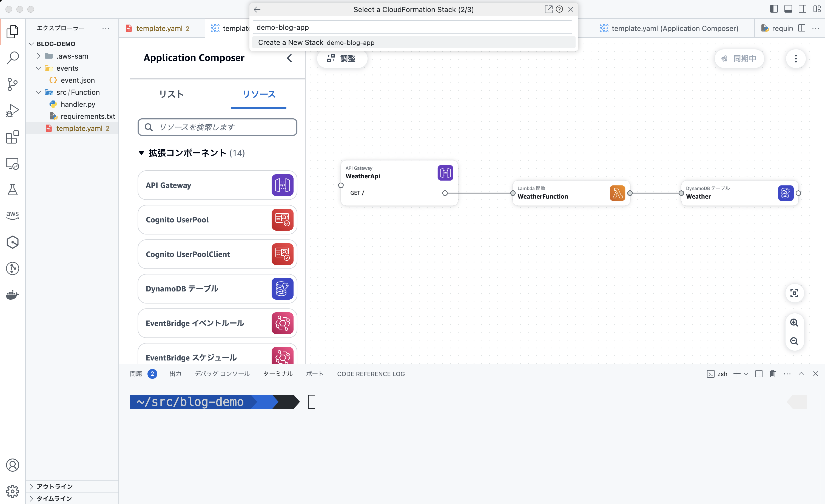825x504 pixels.
Task: Open the Extensions view
Action: pos(12,137)
